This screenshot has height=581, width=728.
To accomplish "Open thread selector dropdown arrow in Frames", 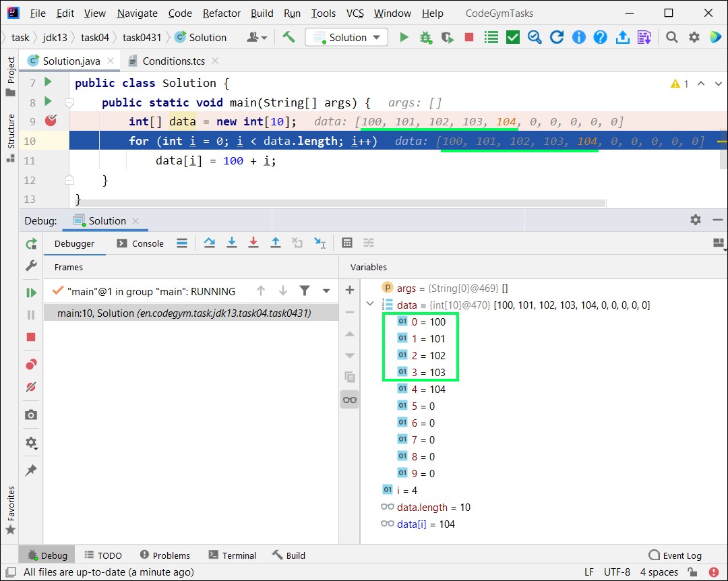I will click(326, 291).
